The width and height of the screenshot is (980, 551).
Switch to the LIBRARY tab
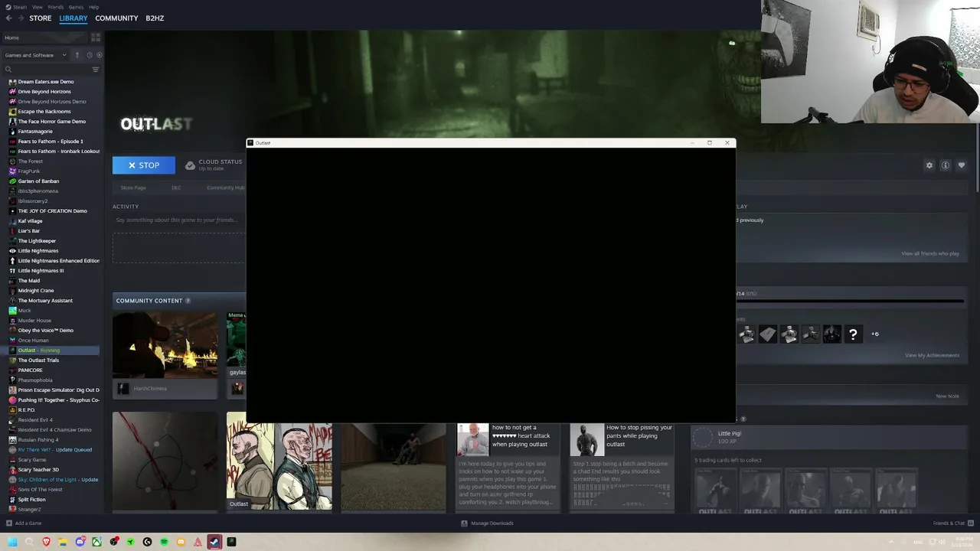point(73,18)
